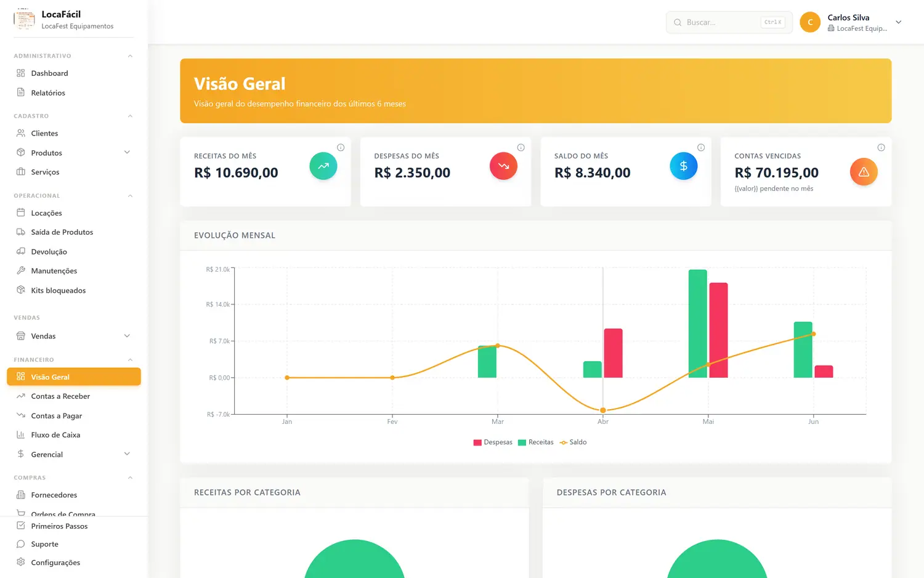Open the Dashboard menu item

(x=74, y=73)
